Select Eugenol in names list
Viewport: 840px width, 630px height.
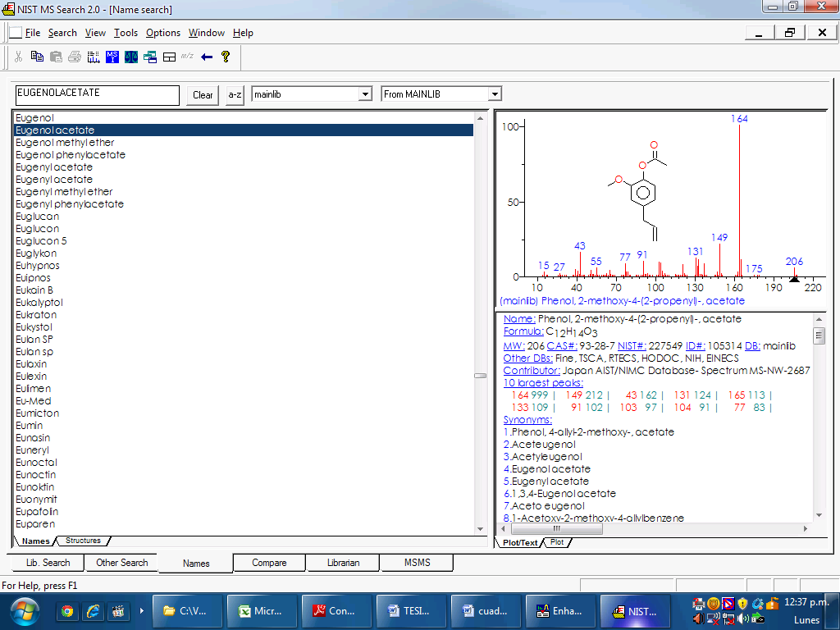[x=243, y=118]
